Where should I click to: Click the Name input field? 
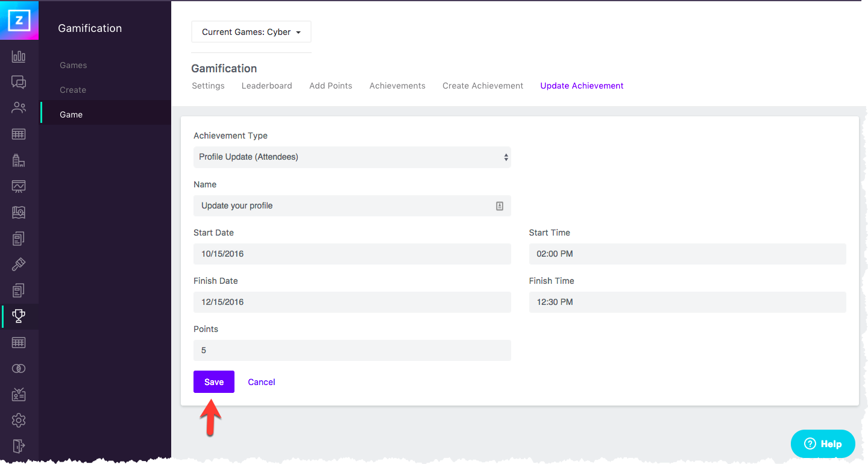(352, 205)
